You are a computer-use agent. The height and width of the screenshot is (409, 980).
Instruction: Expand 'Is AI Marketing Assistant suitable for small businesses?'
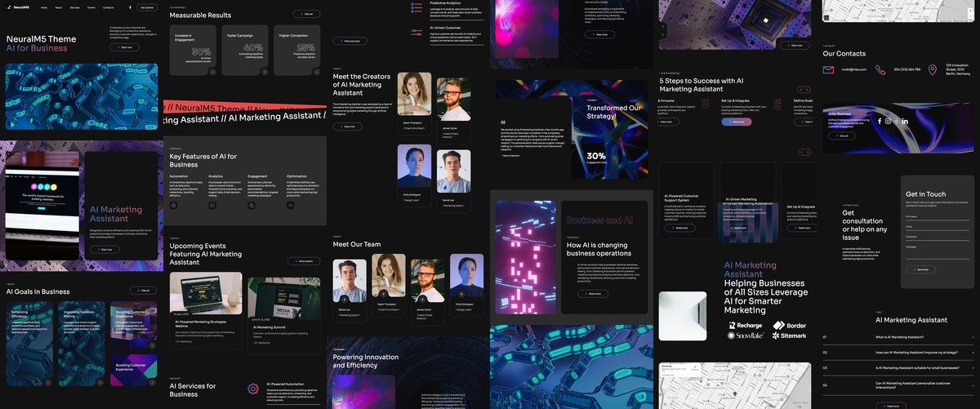click(898, 368)
